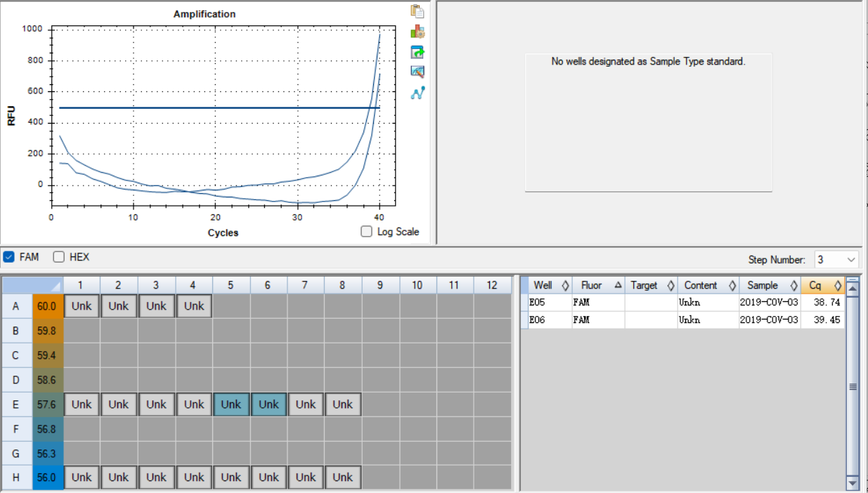Screen dimensions: 868x493
Task: Click the 2019-COV-03 sample in E05 row
Action: (769, 303)
